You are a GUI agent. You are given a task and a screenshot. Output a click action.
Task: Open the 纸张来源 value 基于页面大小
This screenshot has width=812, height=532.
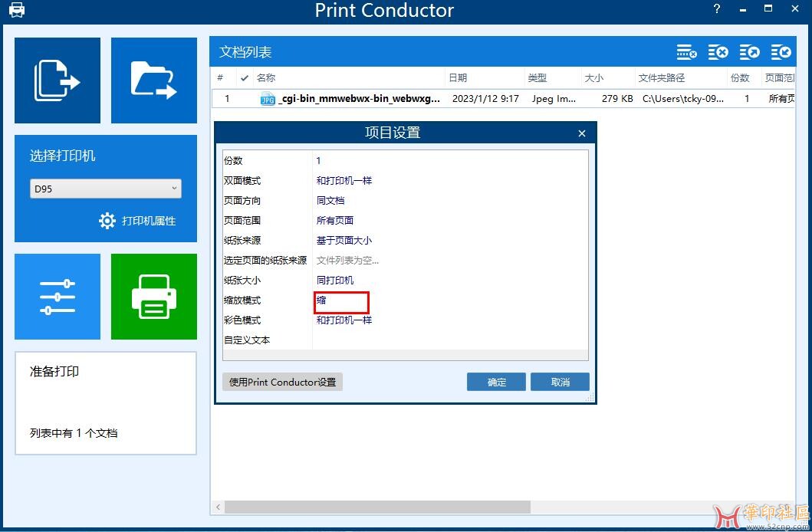(x=450, y=240)
